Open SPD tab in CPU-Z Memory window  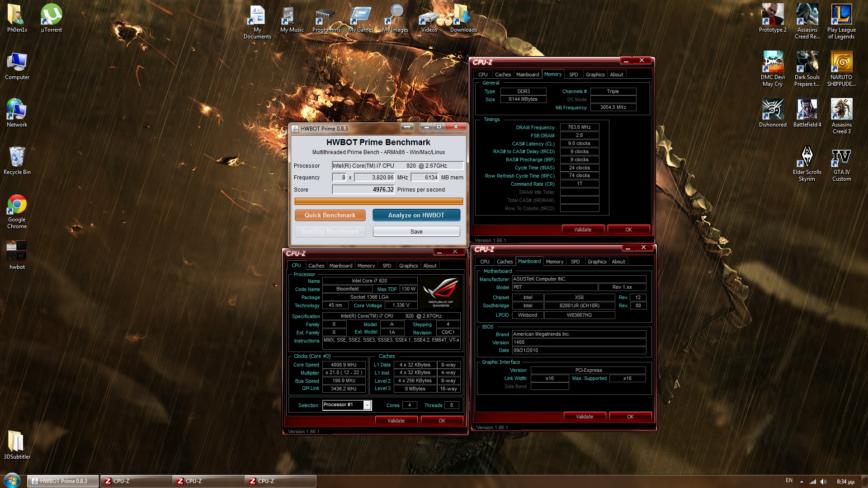[573, 75]
